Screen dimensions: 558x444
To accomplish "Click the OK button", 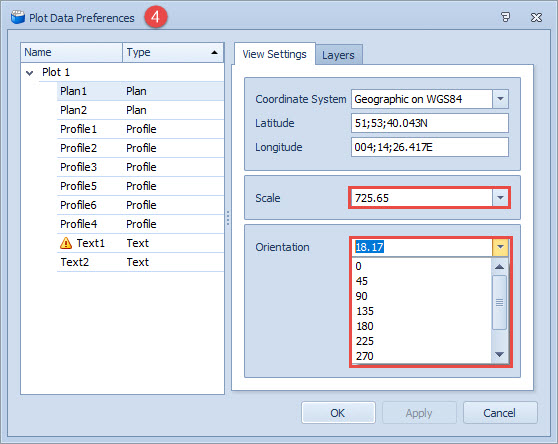I will tap(338, 413).
